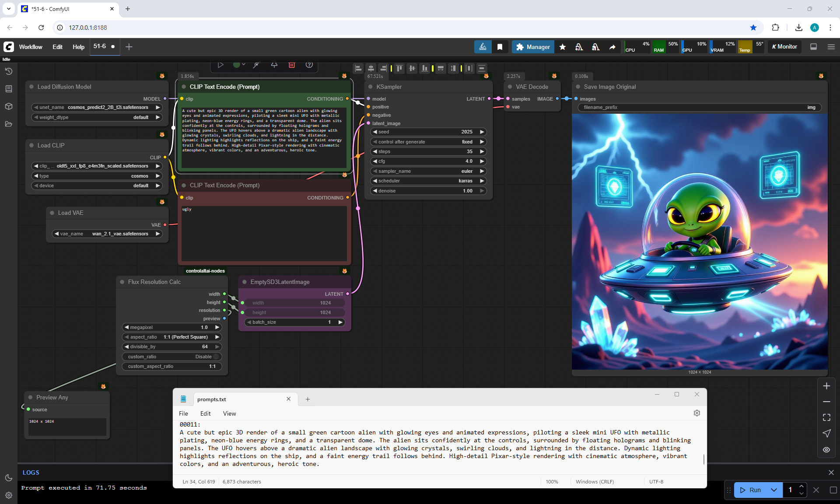Screen dimensions: 840x504
Task: Toggle dark theme moon icon
Action: [x=8, y=478]
